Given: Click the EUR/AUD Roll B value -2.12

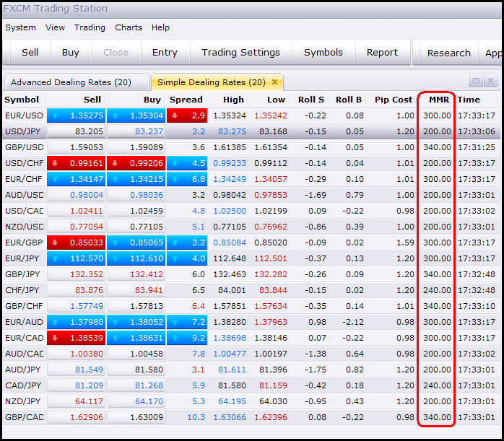Looking at the screenshot, I should click(x=352, y=322).
